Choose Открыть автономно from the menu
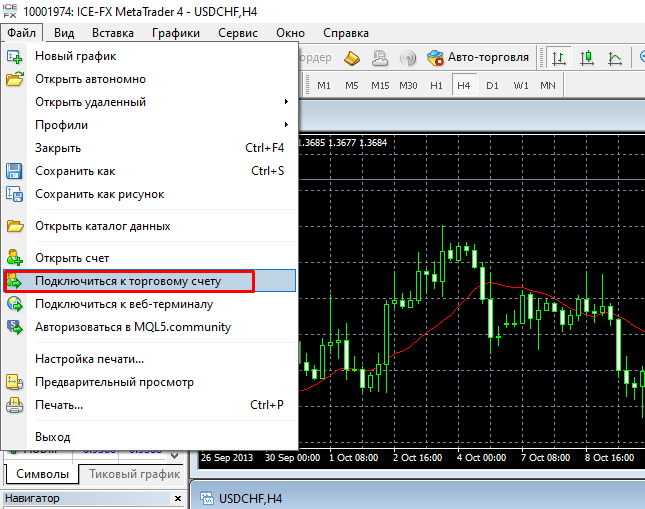 pyautogui.click(x=150, y=79)
